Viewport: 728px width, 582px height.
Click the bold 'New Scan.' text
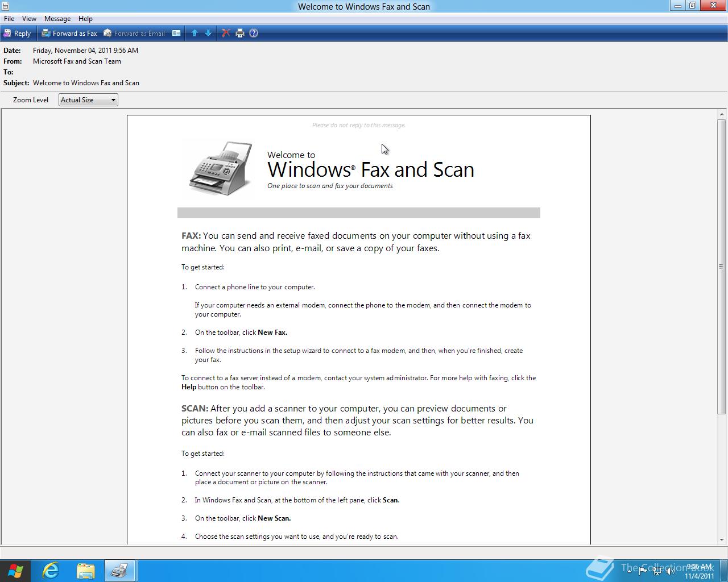pos(274,518)
